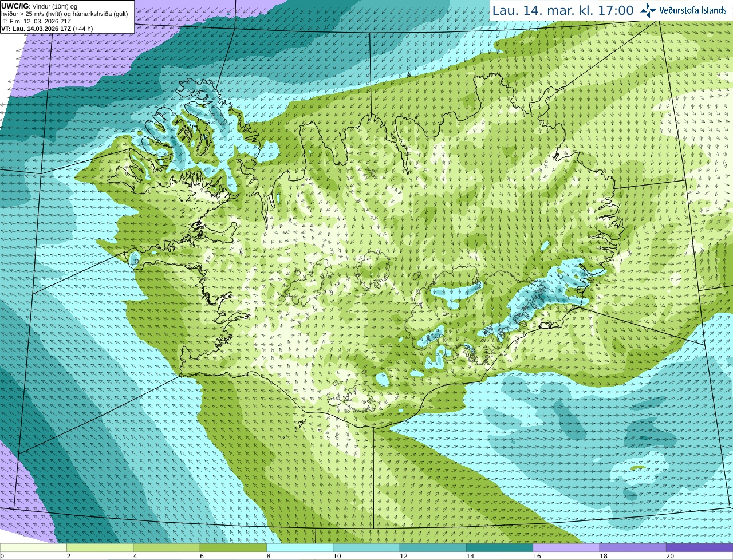The image size is (733, 560).
Task: Pick the pale cream 0–2 legend swatch
Action: click(x=33, y=547)
